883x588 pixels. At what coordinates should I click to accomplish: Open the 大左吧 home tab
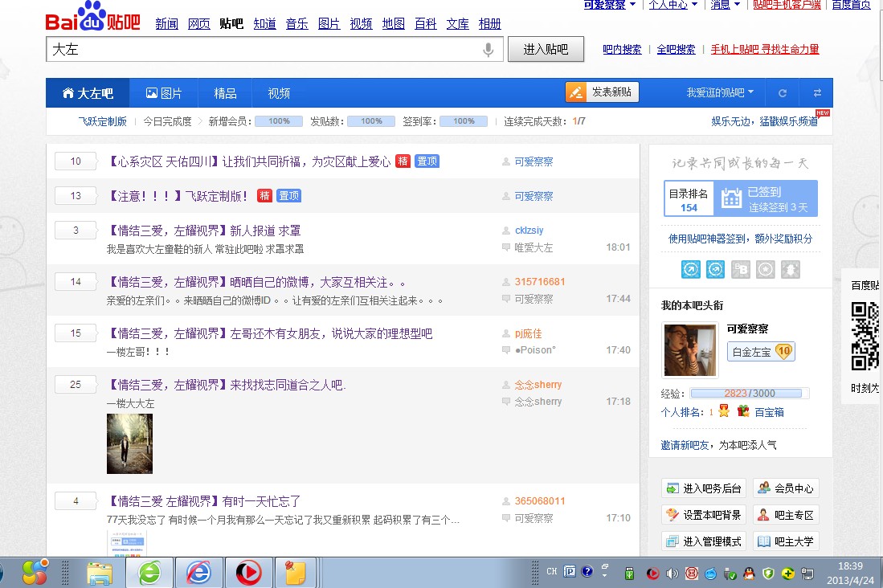pos(88,93)
